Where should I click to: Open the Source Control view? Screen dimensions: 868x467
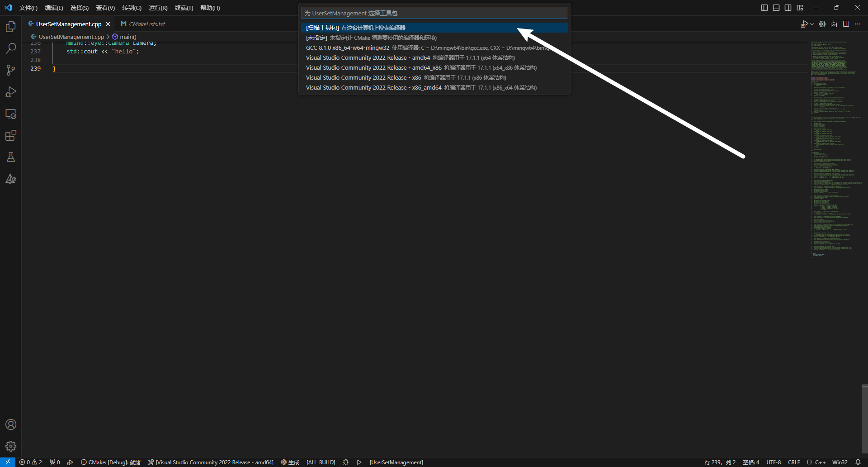coord(11,70)
